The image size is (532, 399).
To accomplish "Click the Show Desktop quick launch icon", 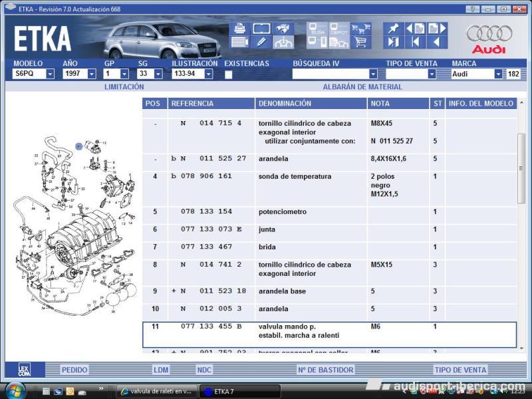I will (46, 391).
